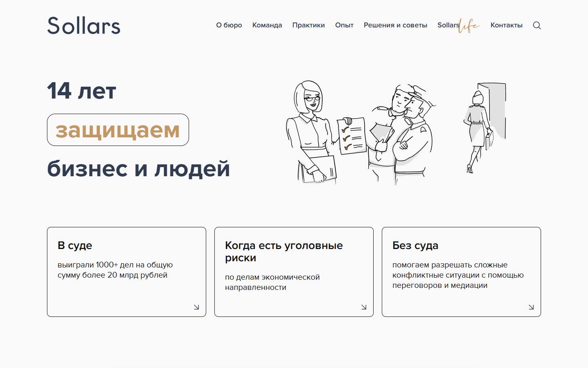Screen dimensions: 588x368
Task: Click illustration of two officers
Action: [x=401, y=134]
